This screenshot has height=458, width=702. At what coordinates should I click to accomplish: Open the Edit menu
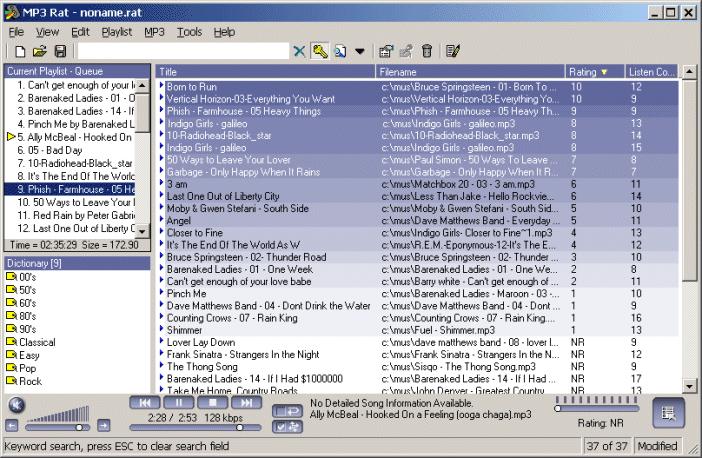pyautogui.click(x=80, y=32)
